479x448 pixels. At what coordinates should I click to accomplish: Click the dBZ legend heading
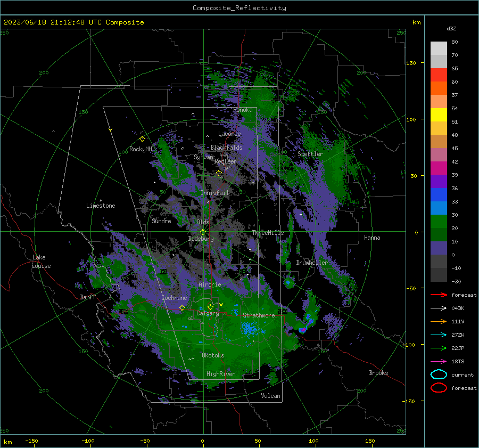(451, 28)
